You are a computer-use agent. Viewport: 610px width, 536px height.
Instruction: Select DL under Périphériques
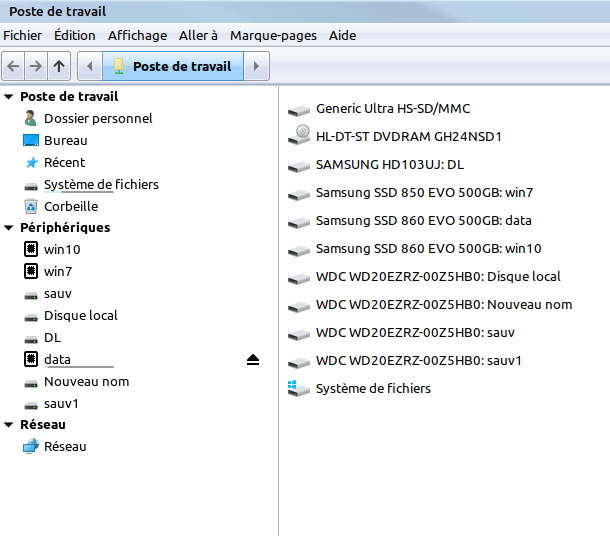(53, 337)
